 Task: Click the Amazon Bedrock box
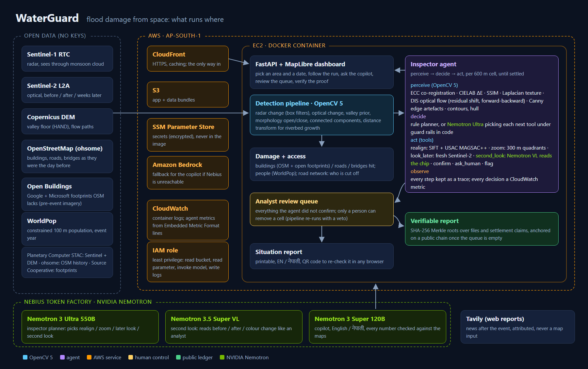(188, 173)
